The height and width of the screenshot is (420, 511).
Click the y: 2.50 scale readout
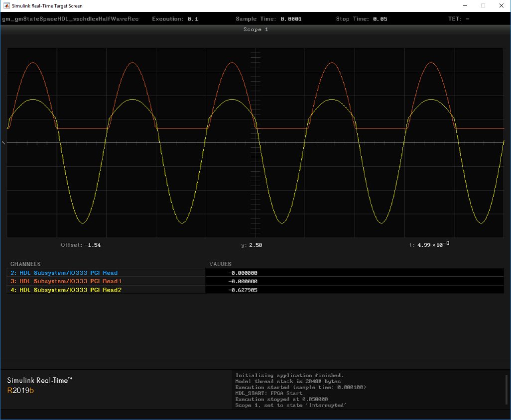point(252,245)
